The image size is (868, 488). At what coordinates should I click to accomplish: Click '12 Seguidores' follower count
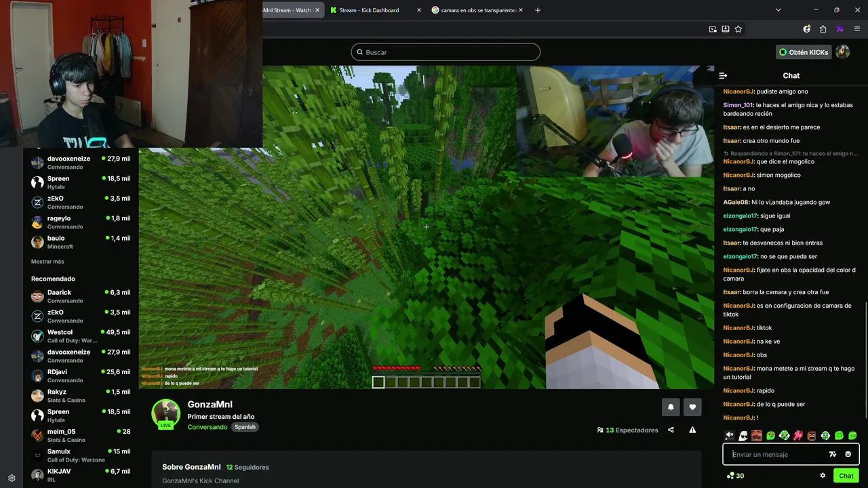click(248, 467)
